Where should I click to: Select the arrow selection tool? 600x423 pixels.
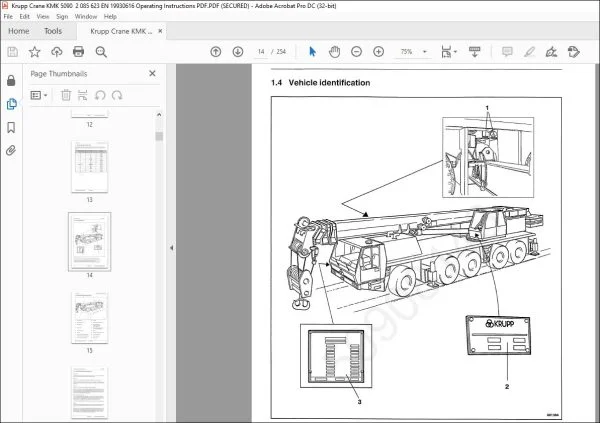click(x=312, y=51)
